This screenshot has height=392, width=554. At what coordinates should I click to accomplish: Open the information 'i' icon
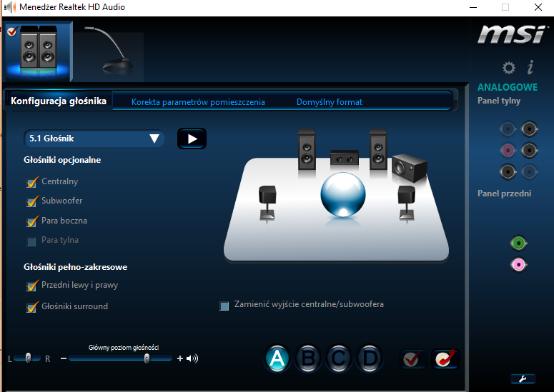(530, 67)
